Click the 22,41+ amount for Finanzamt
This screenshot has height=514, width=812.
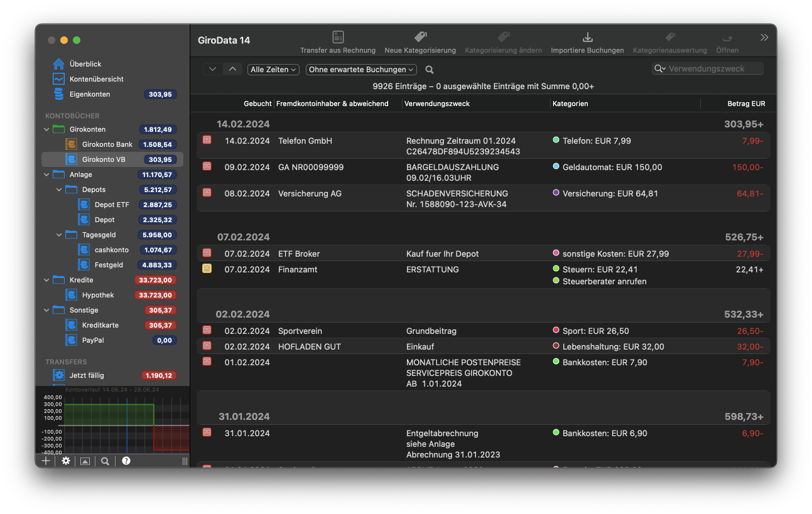[749, 269]
